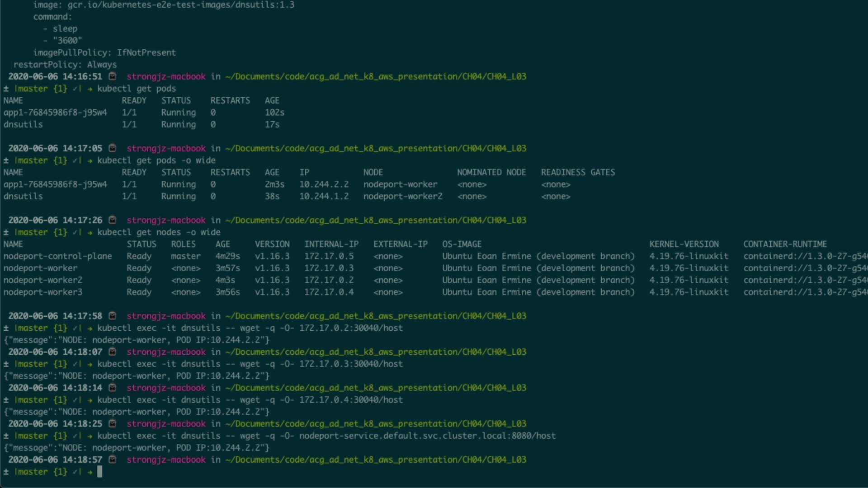Screen dimensions: 868x488
Task: Click the clock icon beside timestamp 14:18:07
Action: coord(113,352)
